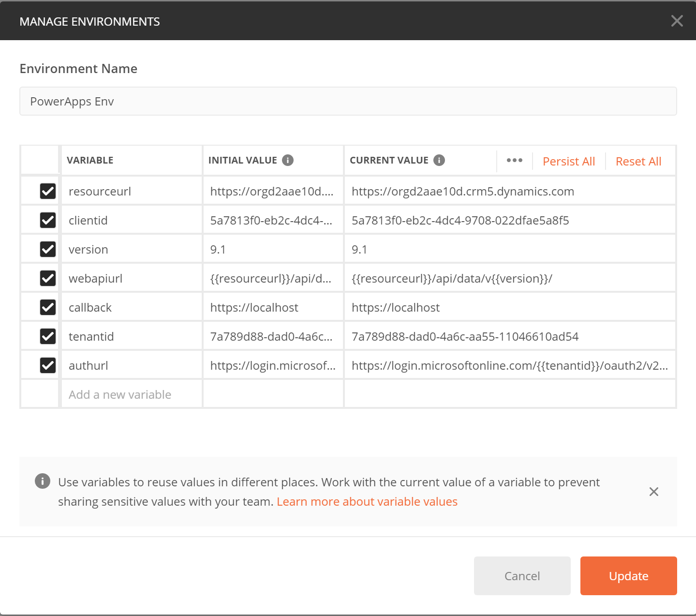This screenshot has width=696, height=616.
Task: Open Learn more about variable values link
Action: 367,501
